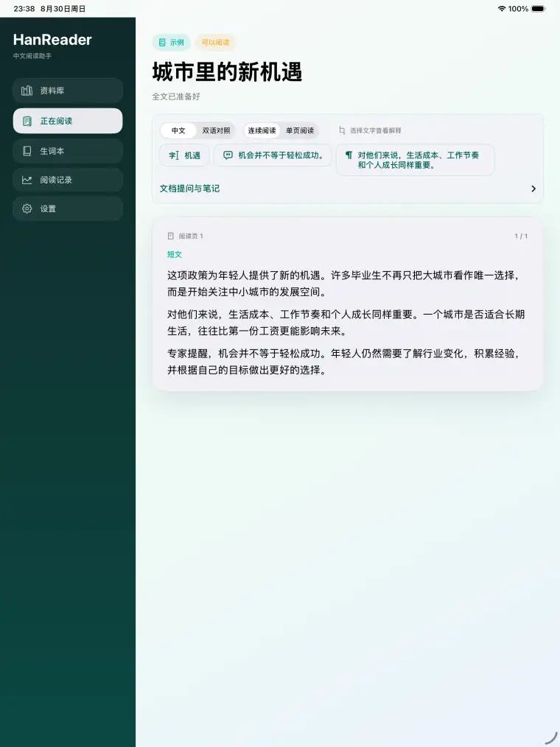This screenshot has height=747, width=560.
Task: Go to 资料库 in sidebar
Action: 68,91
